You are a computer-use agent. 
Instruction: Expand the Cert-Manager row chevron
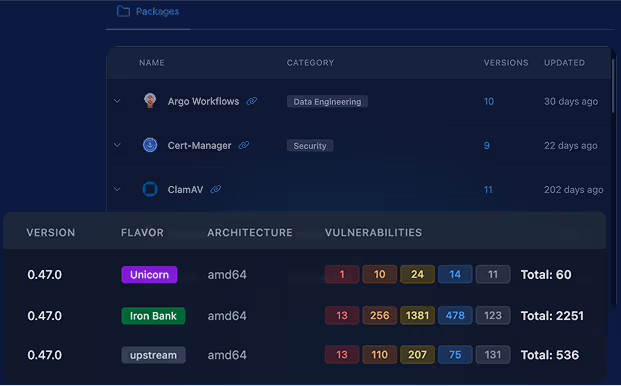tap(117, 145)
